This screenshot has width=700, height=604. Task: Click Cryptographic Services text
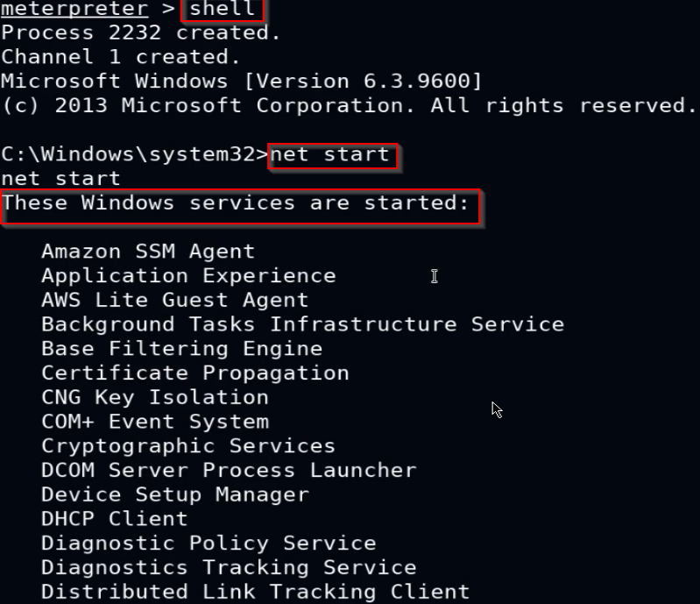188,446
